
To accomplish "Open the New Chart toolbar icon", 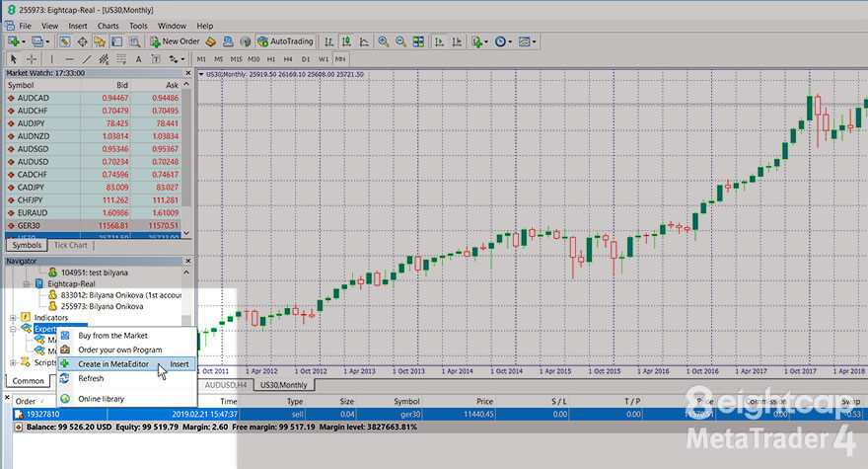I will tap(14, 41).
